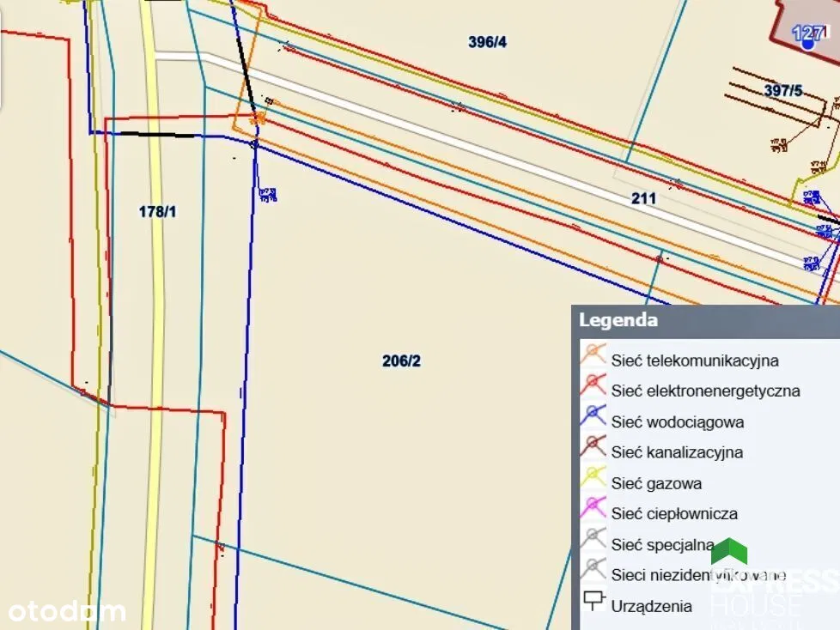Click the blue water network legend icon
The image size is (840, 630).
pyautogui.click(x=593, y=416)
